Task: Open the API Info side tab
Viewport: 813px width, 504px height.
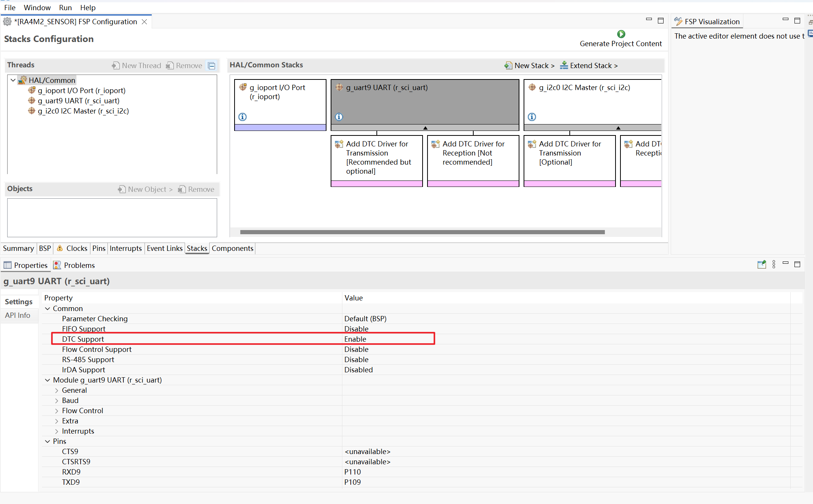Action: click(18, 315)
